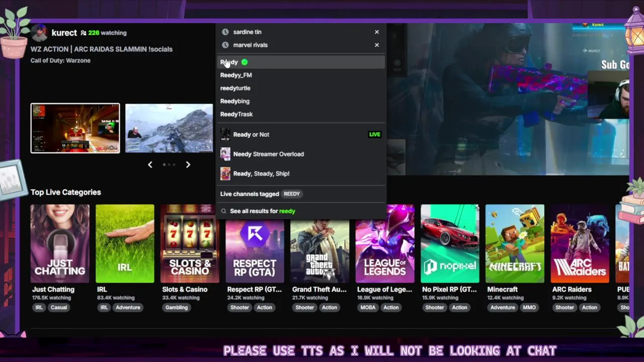Image resolution: width=644 pixels, height=362 pixels.
Task: Click the LIVE badge on Ready or Not
Action: (375, 134)
